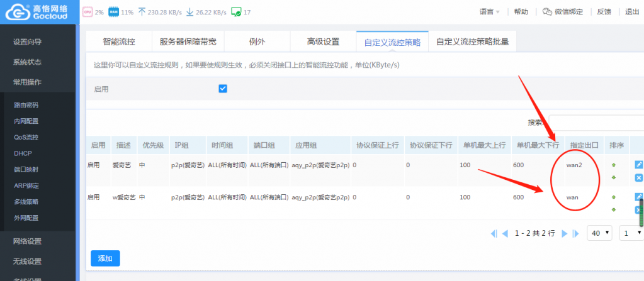
Task: Sort by the 优先级 column header
Action: click(152, 145)
